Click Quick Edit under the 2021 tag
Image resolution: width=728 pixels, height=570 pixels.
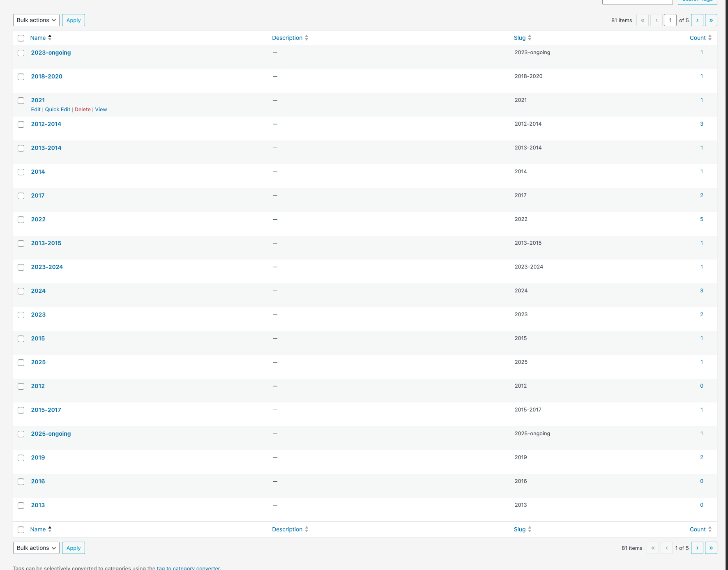[58, 110]
